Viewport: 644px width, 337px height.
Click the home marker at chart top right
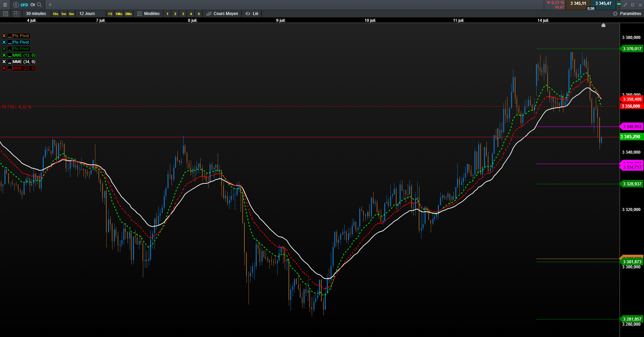603,25
